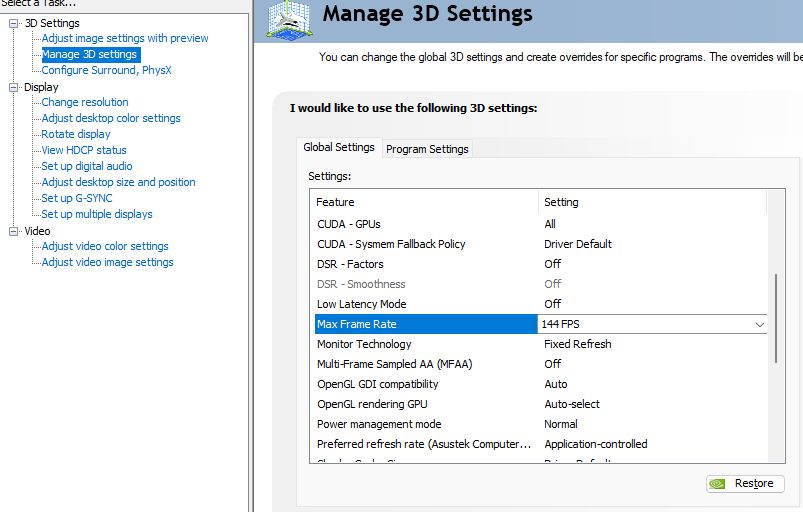803x512 pixels.
Task: Open Configure Surround, PhysX
Action: pyautogui.click(x=107, y=70)
